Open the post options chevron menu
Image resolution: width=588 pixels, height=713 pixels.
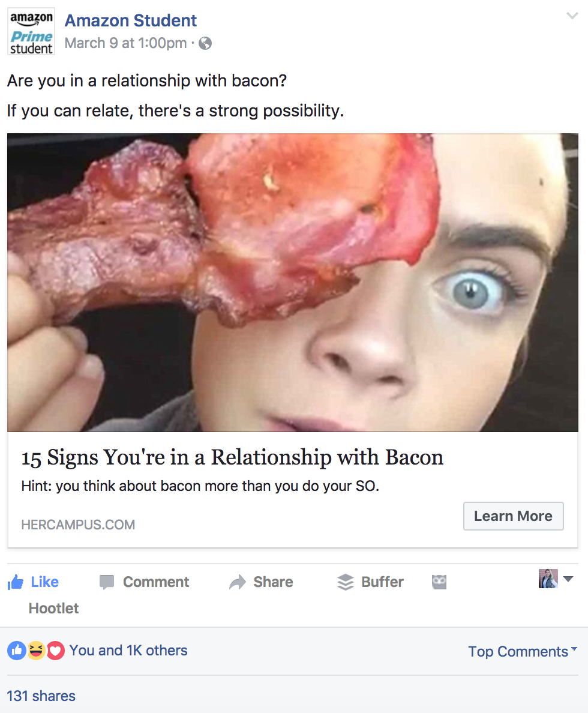[x=572, y=16]
